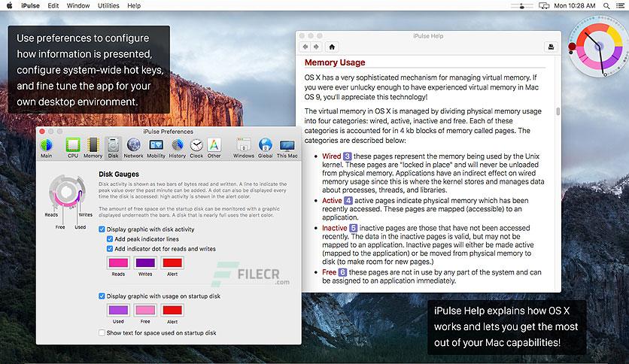Open the Utilities menu
Screen dimensions: 629x364
(x=108, y=5)
